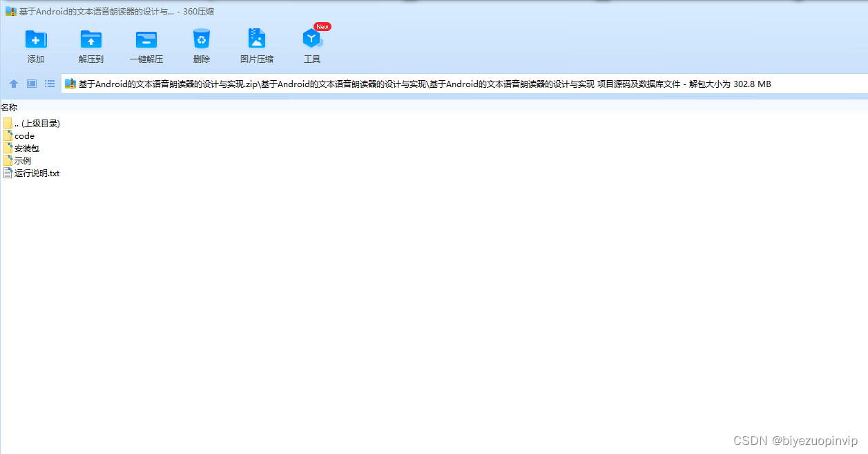Click the 示例 folder icon
The width and height of the screenshot is (868, 454).
point(8,160)
